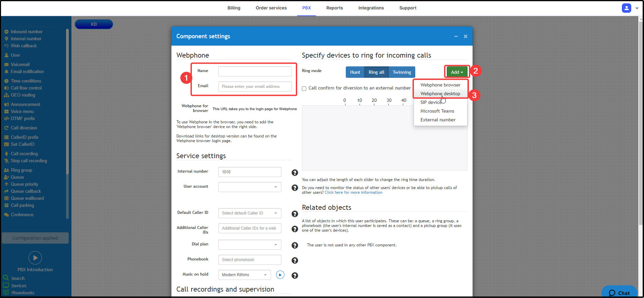Click the green Add button

[457, 72]
